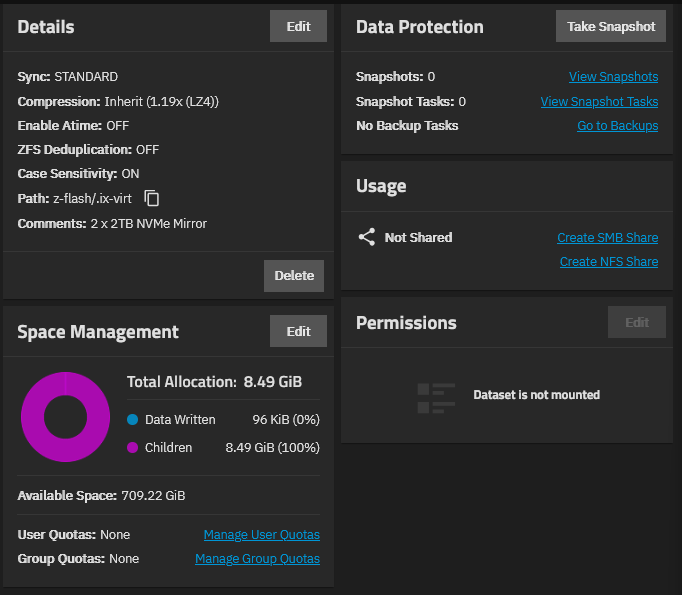This screenshot has height=595, width=682.
Task: Click the Details card heading
Action: (x=46, y=27)
